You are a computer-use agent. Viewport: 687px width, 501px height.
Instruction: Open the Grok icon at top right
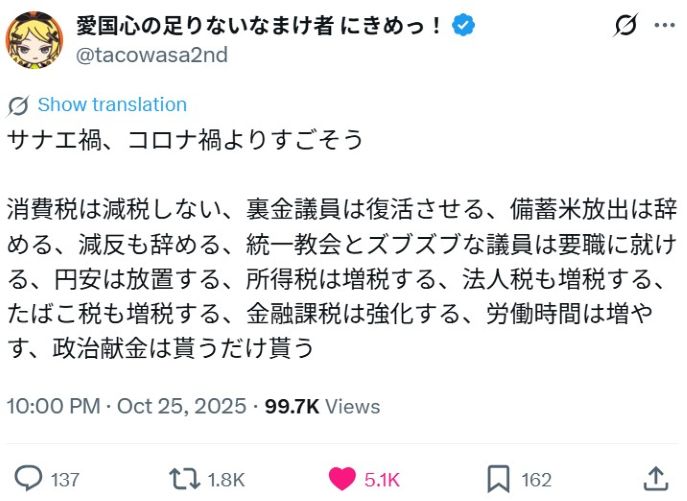pos(626,27)
